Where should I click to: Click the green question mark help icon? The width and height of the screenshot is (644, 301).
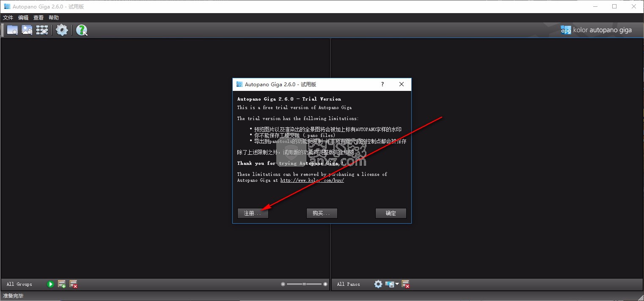coord(81,30)
